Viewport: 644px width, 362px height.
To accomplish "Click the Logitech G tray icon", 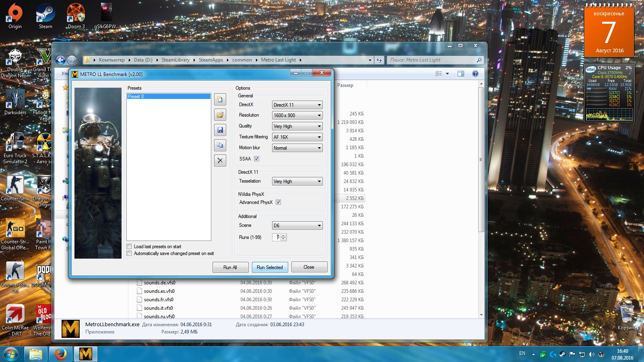I will 553,354.
